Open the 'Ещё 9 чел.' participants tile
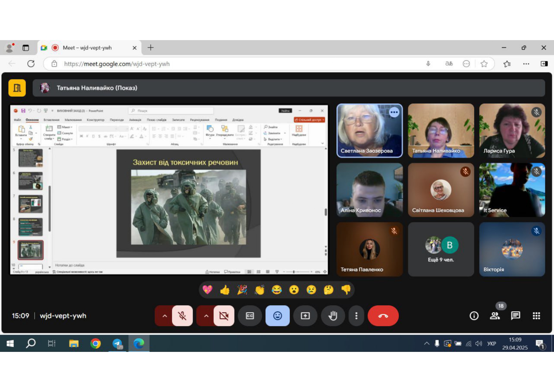Screen dimensions: 554x392 point(441,249)
